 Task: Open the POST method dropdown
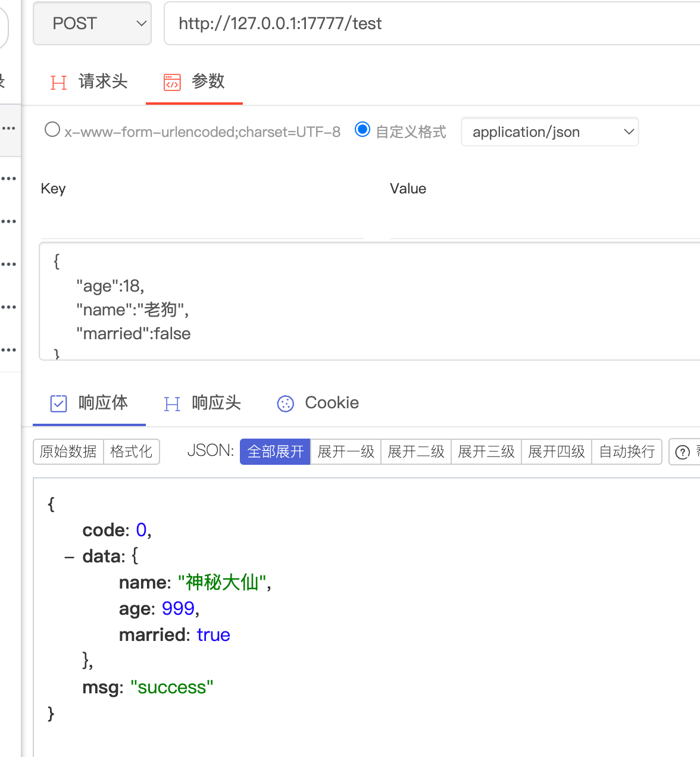coord(92,23)
